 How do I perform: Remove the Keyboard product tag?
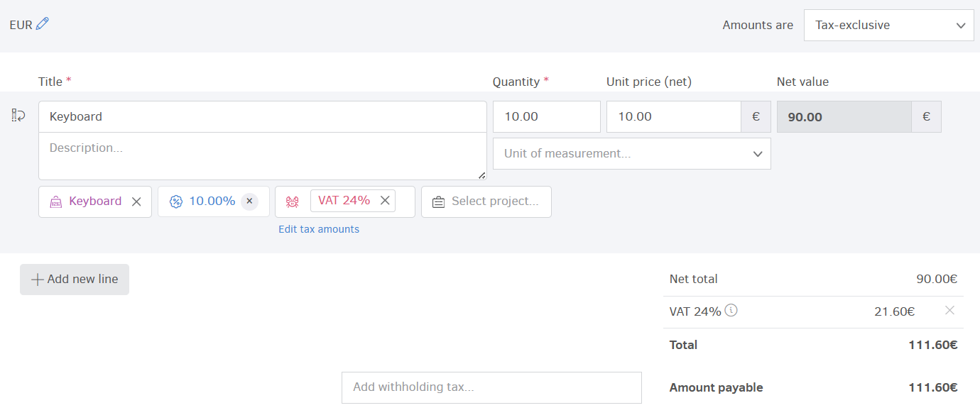tap(136, 201)
